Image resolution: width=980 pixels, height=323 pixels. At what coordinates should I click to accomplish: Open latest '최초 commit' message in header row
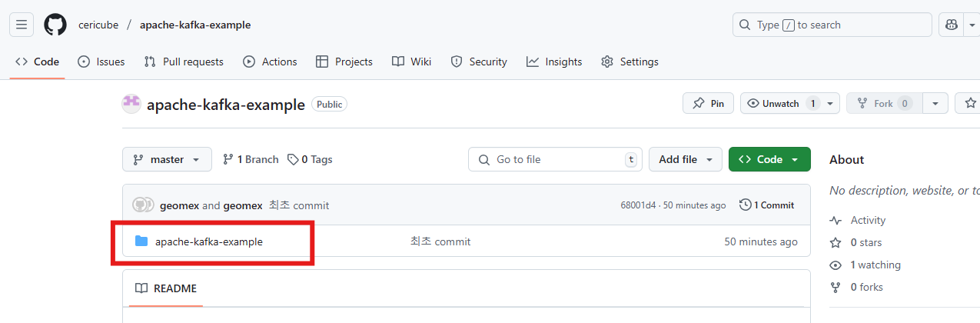coord(298,205)
